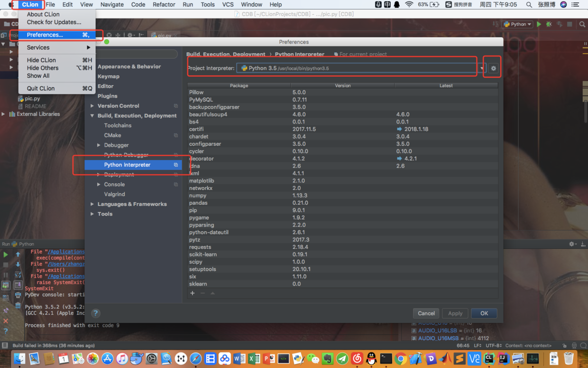Select CMake settings

[x=112, y=135]
